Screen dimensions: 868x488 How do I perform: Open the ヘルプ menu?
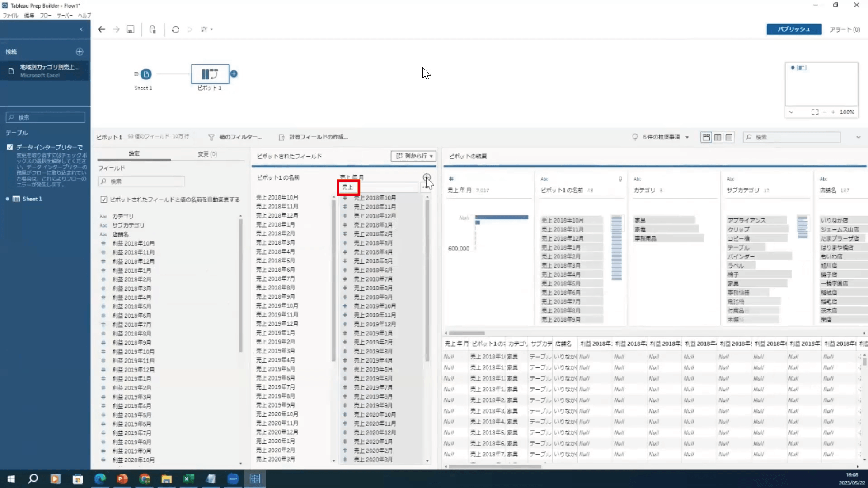tap(84, 15)
